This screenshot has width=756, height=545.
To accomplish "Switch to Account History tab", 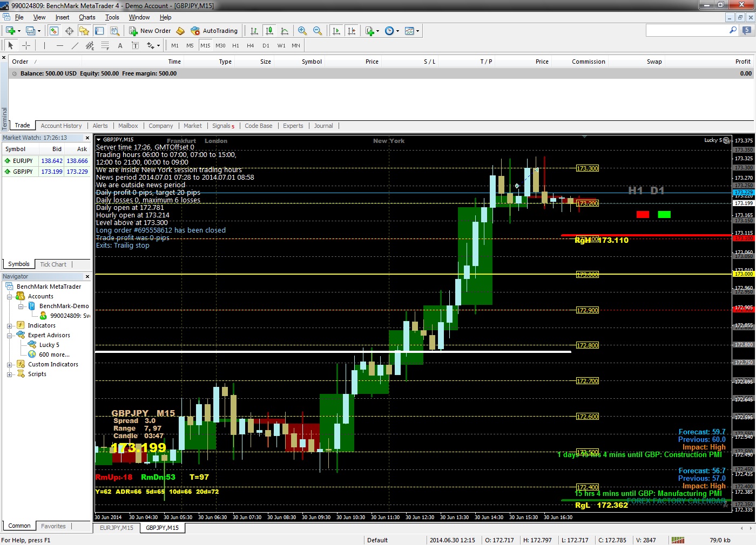I will pyautogui.click(x=61, y=126).
